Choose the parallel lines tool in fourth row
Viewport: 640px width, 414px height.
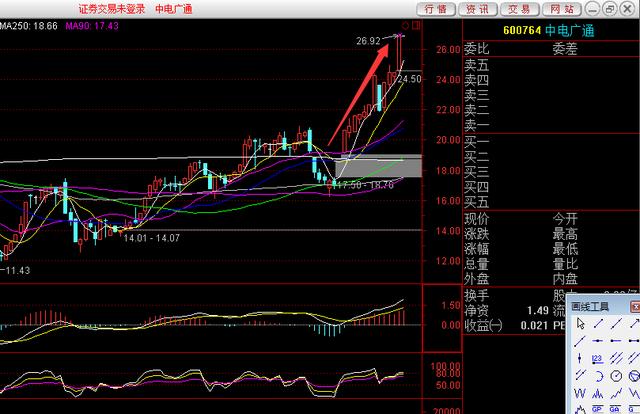click(x=580, y=375)
